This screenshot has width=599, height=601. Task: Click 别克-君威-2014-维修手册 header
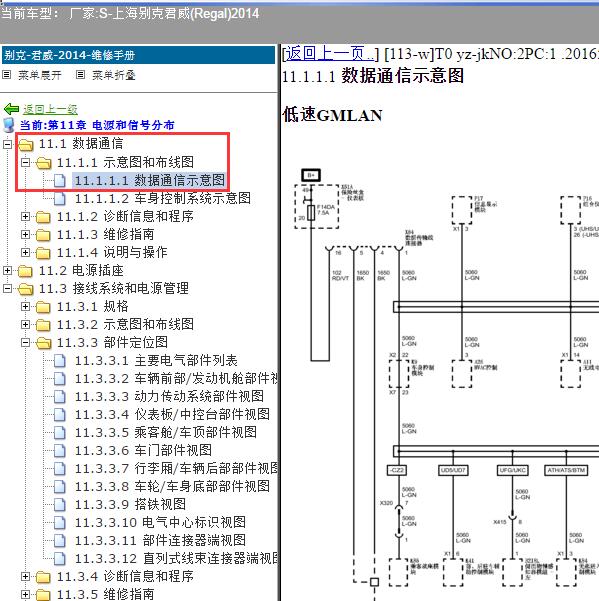[138, 55]
